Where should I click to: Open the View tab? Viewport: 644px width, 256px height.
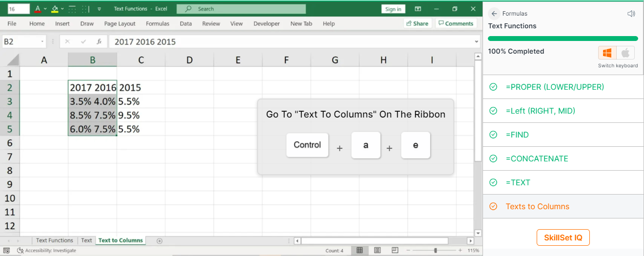pyautogui.click(x=237, y=23)
